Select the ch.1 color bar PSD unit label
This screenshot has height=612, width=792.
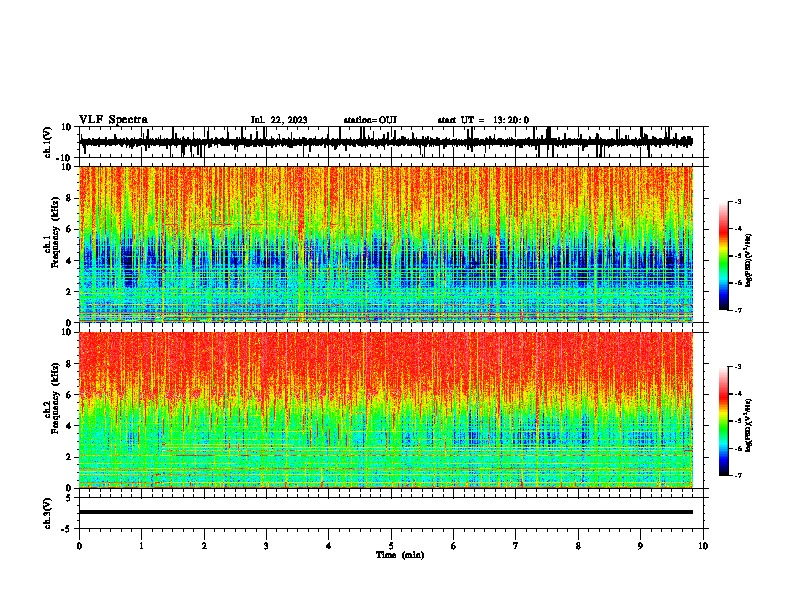tap(749, 260)
